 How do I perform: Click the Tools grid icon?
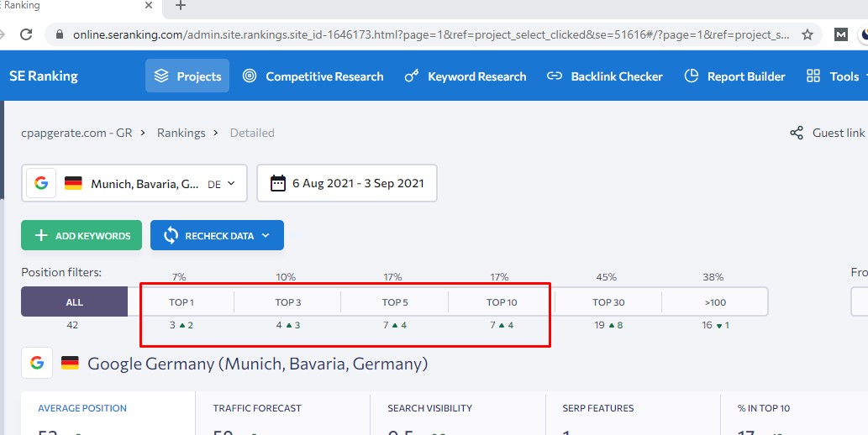tap(813, 76)
